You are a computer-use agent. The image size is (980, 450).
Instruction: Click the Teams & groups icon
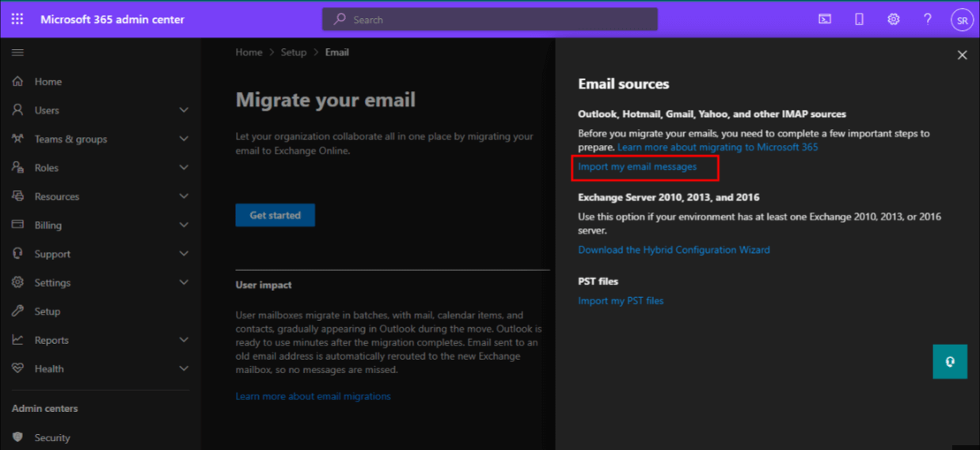pos(17,139)
